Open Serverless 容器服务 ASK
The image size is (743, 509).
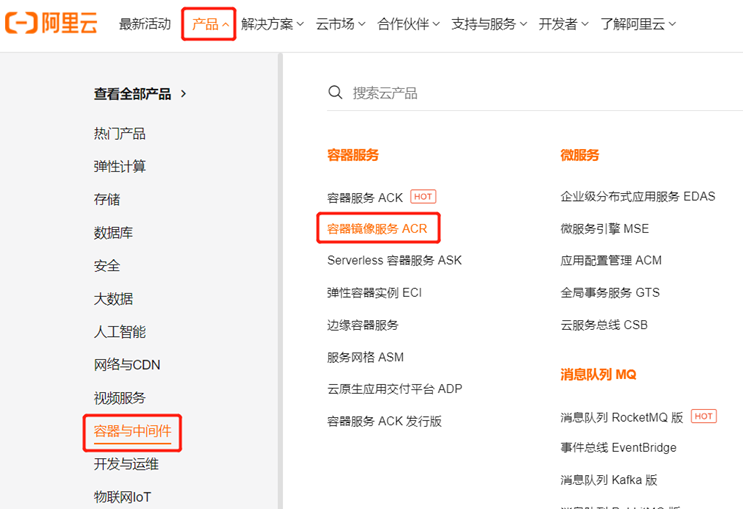pos(394,260)
